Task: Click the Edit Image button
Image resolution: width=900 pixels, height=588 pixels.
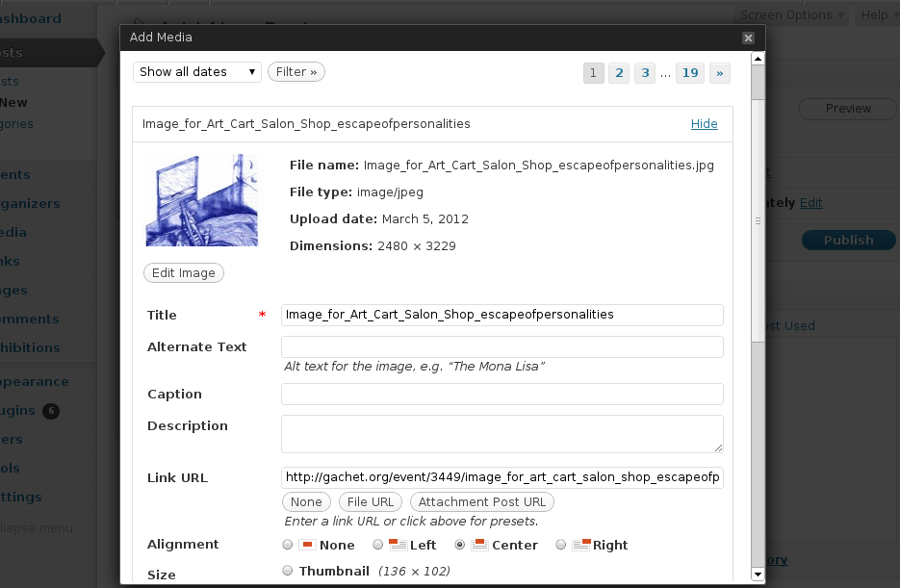Action: click(183, 272)
